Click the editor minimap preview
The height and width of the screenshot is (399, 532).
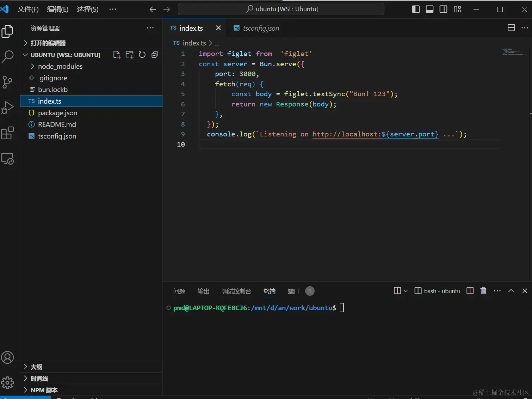[514, 52]
